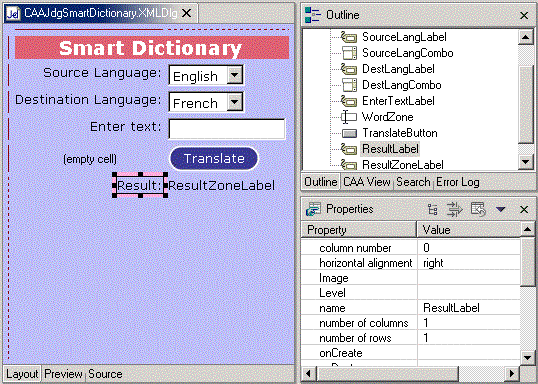Select the CAAJdgSmartDictionary.XMLDlg editor tab
This screenshot has width=538, height=384.
[x=101, y=13]
